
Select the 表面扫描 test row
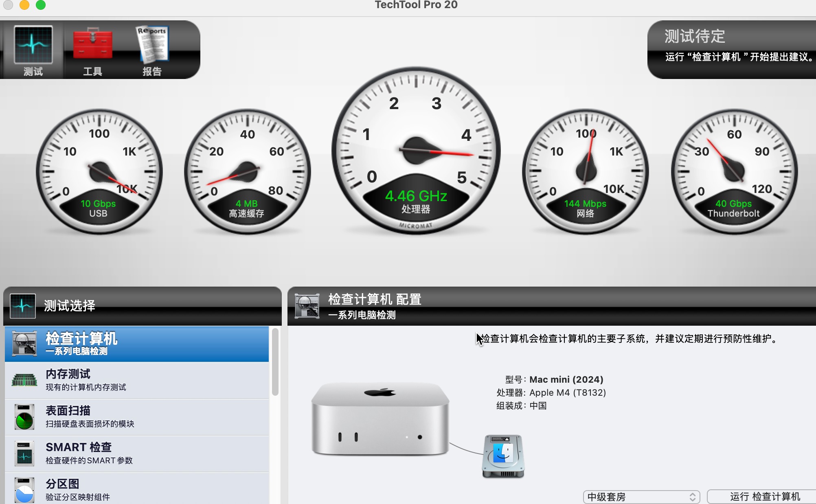[137, 417]
